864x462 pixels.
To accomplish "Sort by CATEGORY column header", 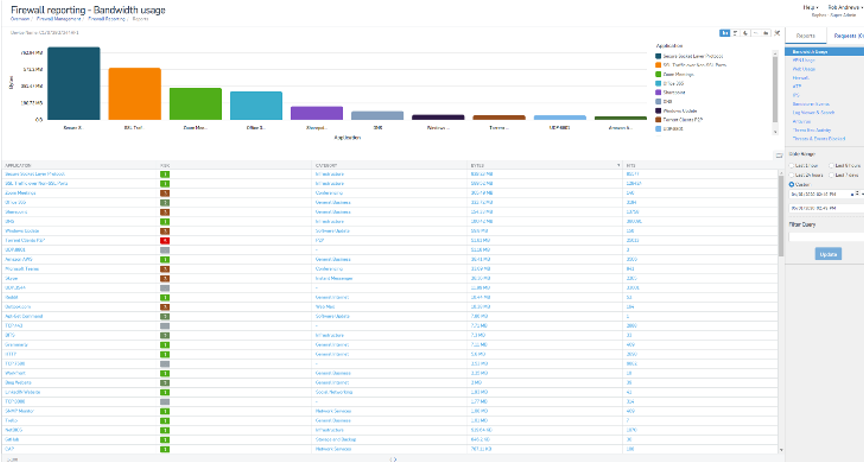I will (326, 165).
